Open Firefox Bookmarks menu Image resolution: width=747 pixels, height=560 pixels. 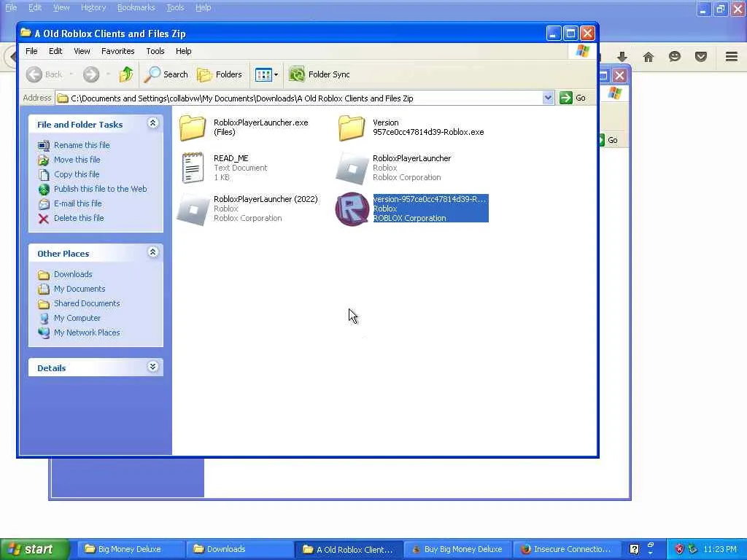[x=136, y=7]
